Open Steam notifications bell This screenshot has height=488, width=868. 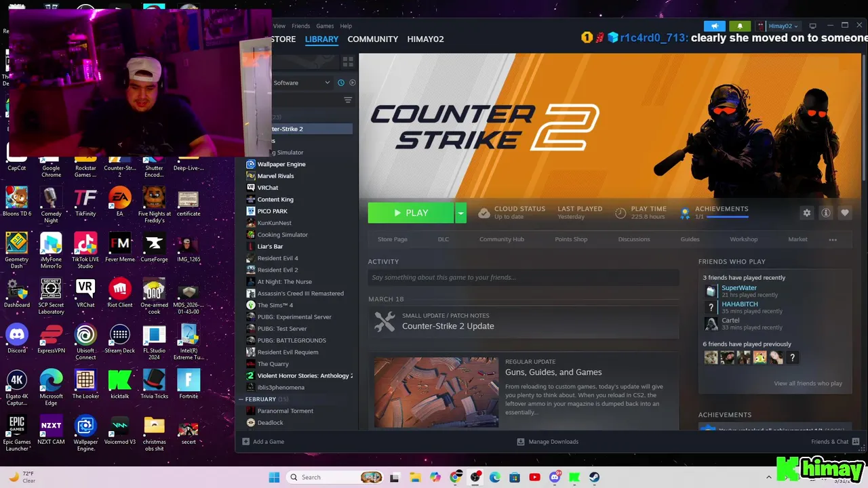point(740,26)
